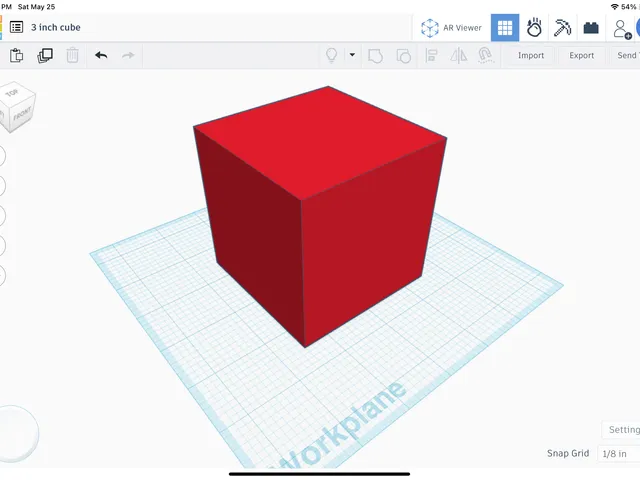Open the workplane Settings button
The width and height of the screenshot is (640, 480).
pos(622,429)
